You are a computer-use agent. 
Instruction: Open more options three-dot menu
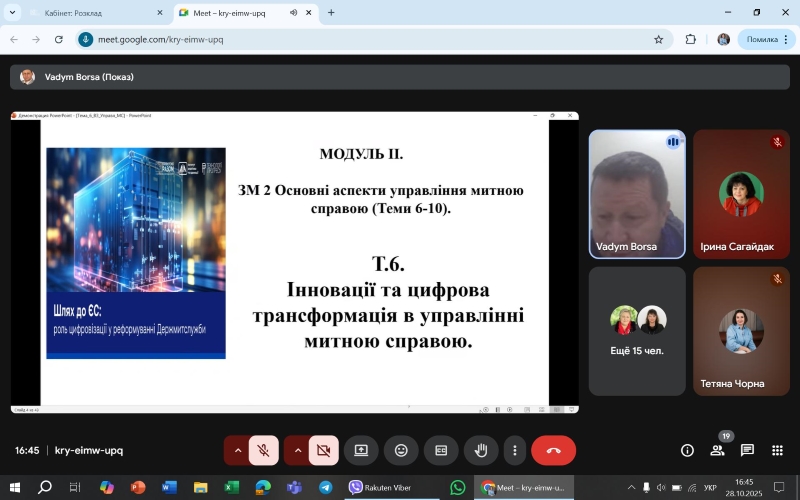(x=514, y=451)
